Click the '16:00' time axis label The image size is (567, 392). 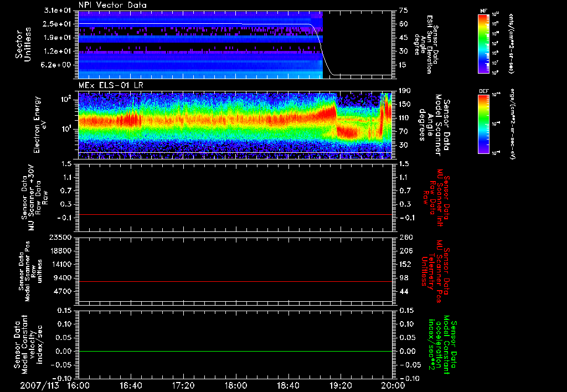coord(78,385)
